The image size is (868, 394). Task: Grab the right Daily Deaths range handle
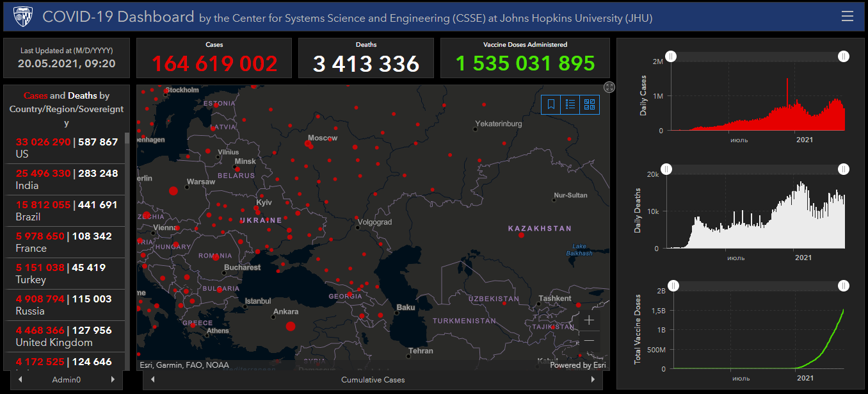[x=844, y=169]
